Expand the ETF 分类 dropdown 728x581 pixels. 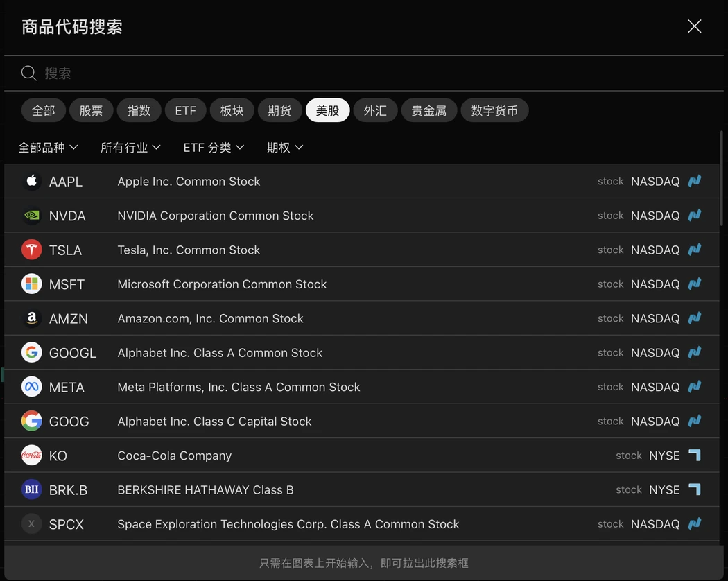[x=214, y=147]
